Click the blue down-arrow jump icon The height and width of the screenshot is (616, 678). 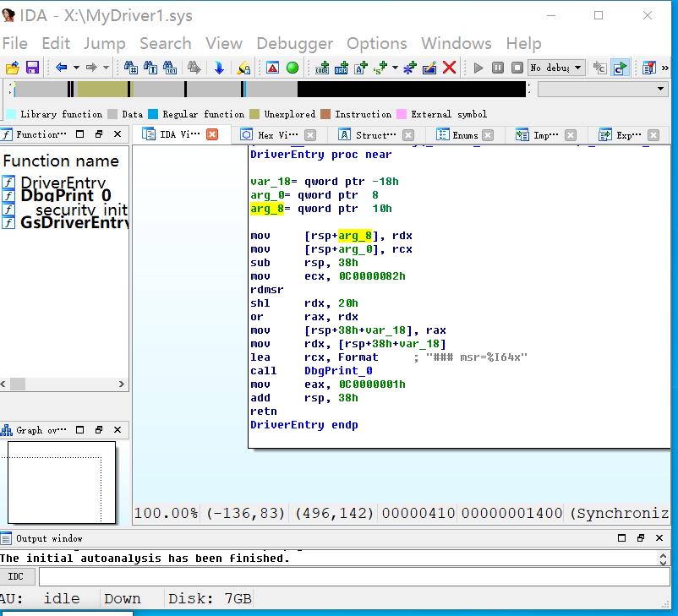tap(219, 68)
